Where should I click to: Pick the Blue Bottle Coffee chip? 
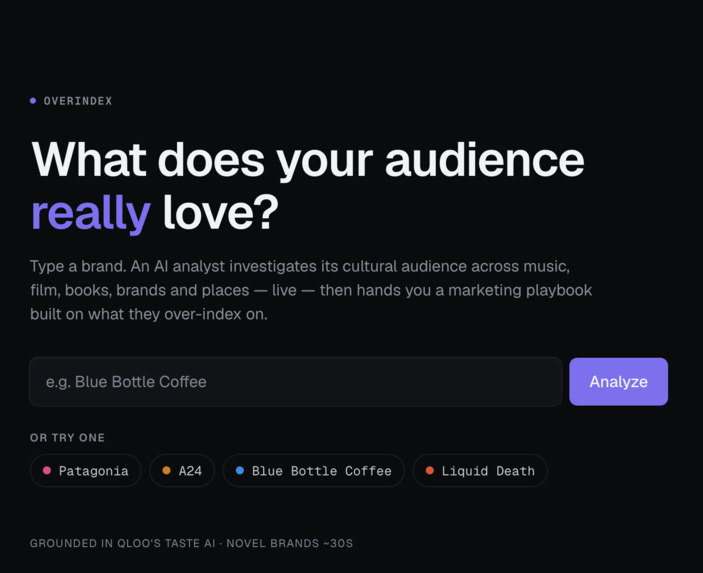pos(314,471)
